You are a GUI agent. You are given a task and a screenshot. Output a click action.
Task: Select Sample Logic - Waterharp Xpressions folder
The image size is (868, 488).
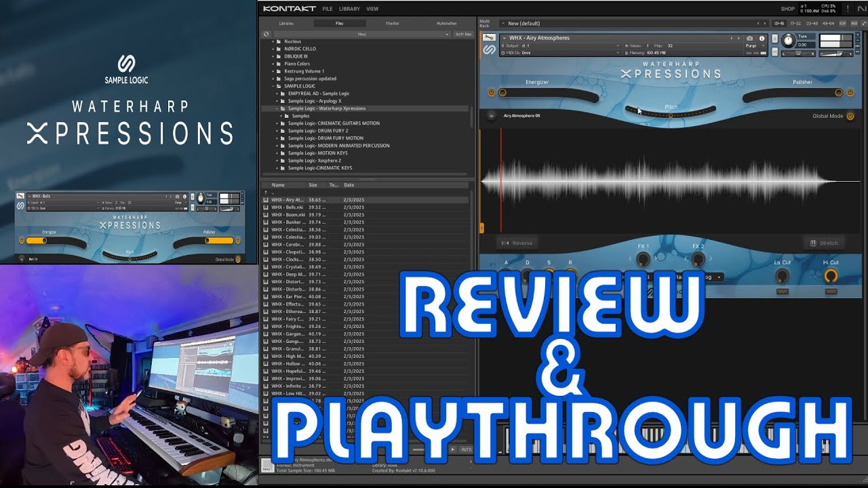[x=327, y=108]
